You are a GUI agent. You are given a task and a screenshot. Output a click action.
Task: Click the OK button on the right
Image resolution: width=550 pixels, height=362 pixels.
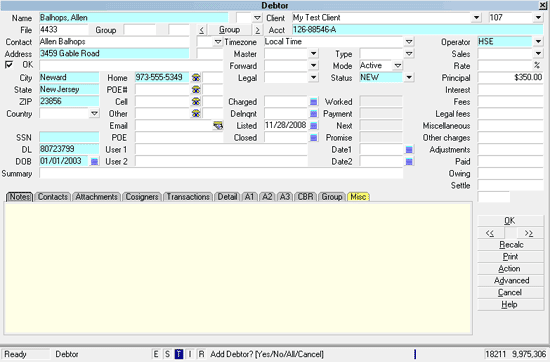[510, 221]
